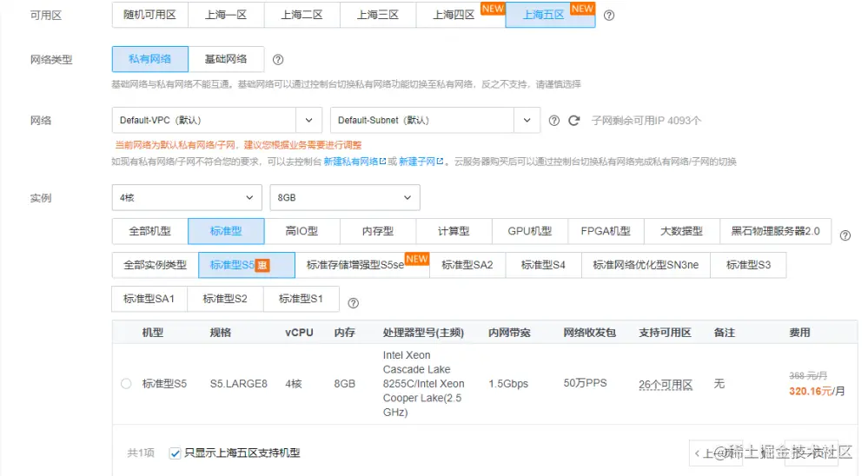Click the 子网剩余可用IP 4093个 text
868x476 pixels.
tap(646, 121)
